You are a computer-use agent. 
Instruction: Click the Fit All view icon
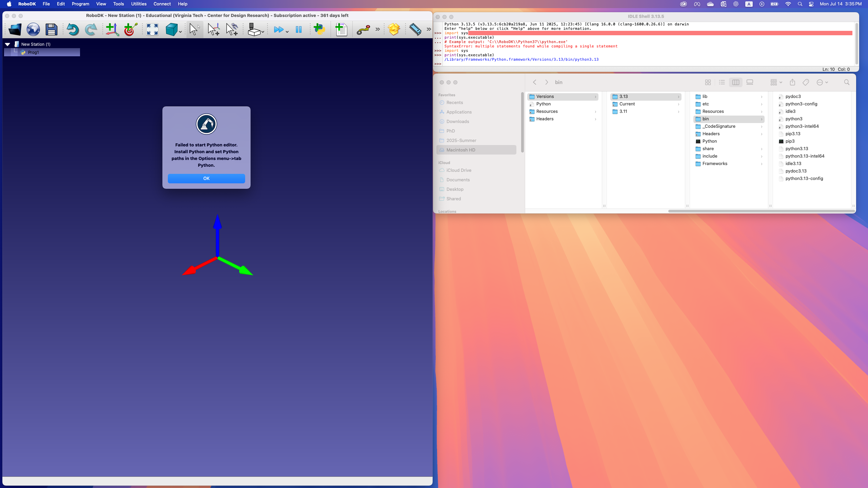tap(152, 30)
